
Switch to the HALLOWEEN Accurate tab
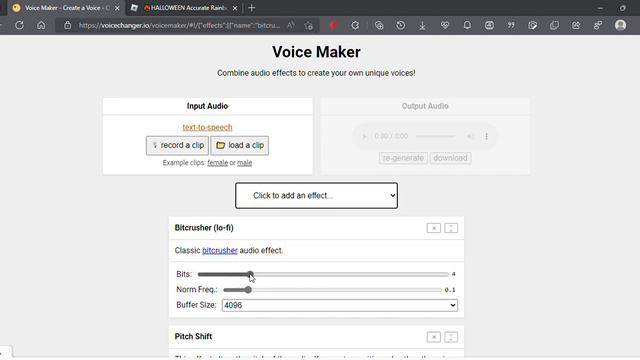[184, 8]
